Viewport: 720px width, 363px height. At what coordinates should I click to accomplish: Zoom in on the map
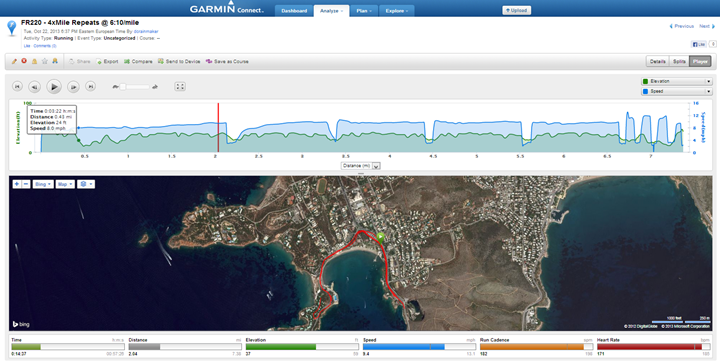pyautogui.click(x=17, y=184)
